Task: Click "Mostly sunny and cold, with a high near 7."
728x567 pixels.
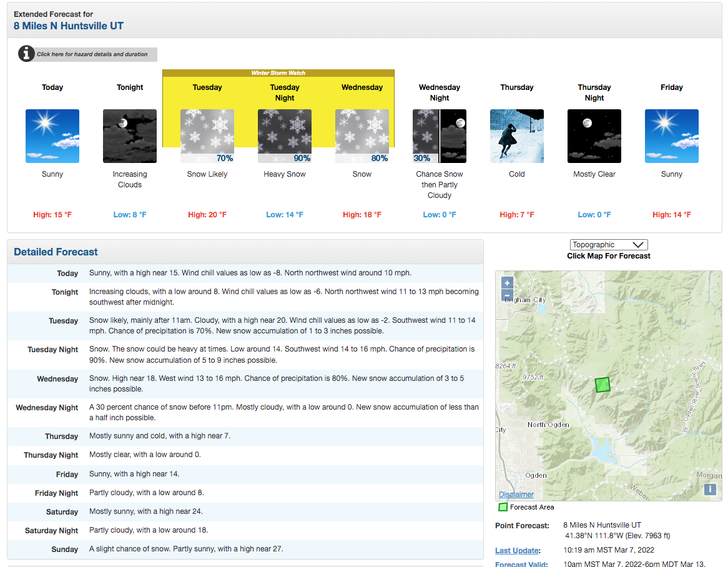Action: [160, 436]
